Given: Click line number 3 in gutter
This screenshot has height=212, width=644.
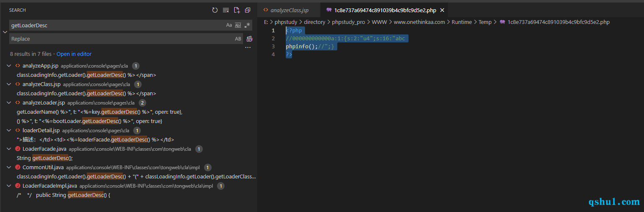Looking at the screenshot, I should [x=273, y=47].
